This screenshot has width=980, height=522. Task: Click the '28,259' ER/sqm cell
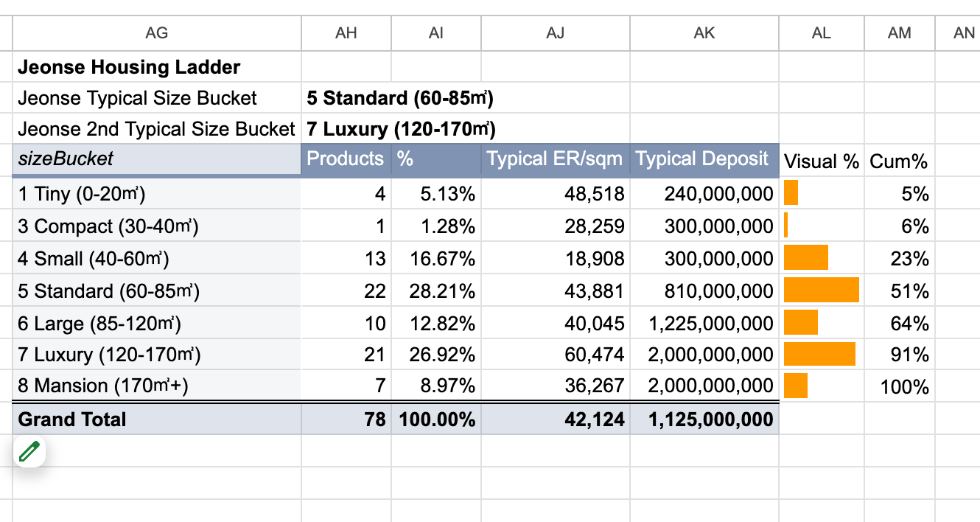coord(556,226)
